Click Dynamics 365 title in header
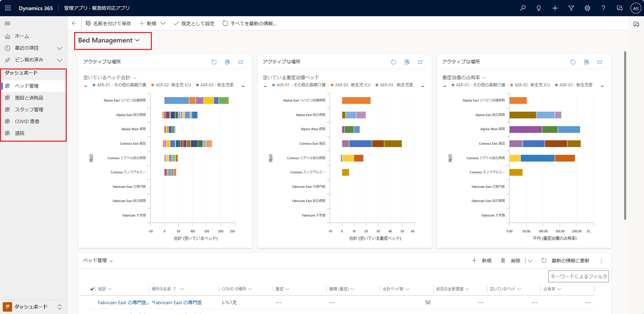This screenshot has height=314, width=644. [36, 8]
